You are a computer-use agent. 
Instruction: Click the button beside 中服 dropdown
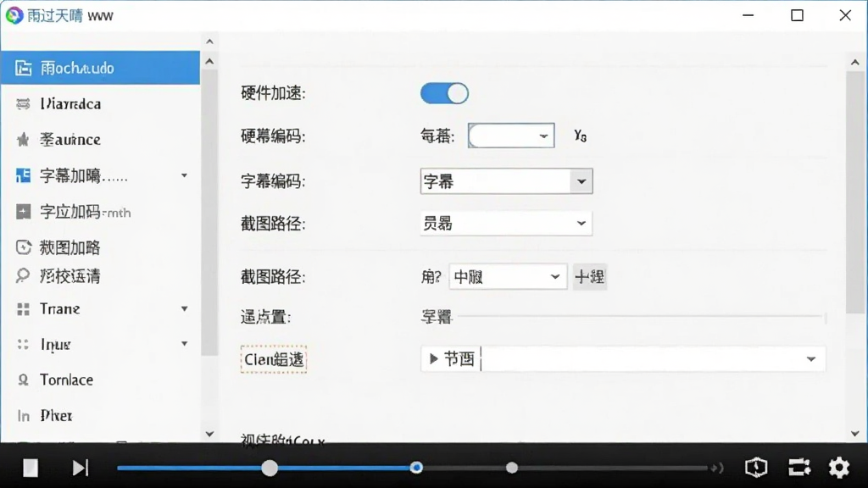(590, 277)
